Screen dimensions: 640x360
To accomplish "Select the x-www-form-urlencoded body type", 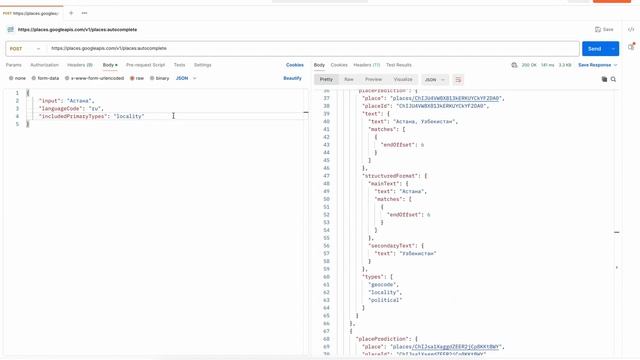I will click(94, 78).
